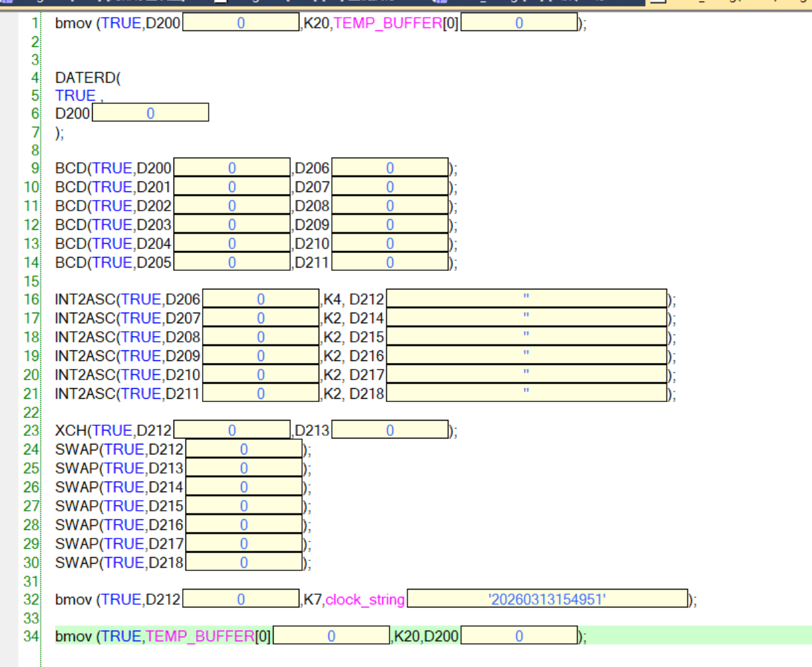Select the D213 value box in the XCH line

[x=389, y=431]
